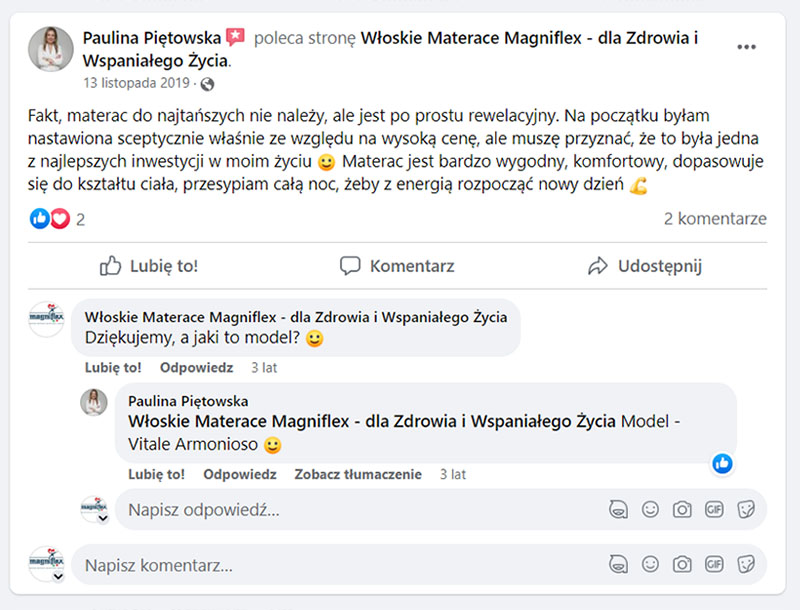Click the camera icon in comment field
The width and height of the screenshot is (800, 610).
[x=682, y=564]
